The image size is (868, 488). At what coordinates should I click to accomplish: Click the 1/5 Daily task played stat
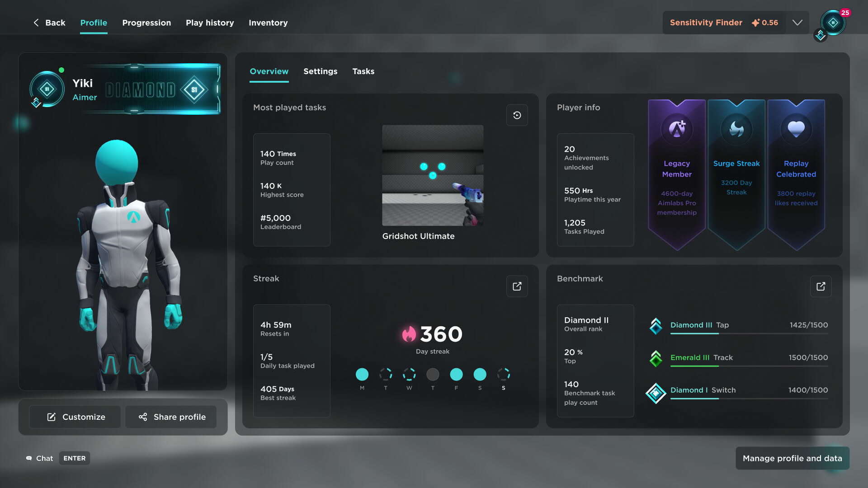288,361
